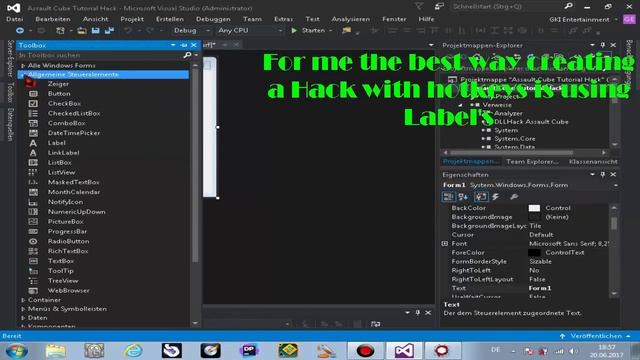Click the Toolbox search magnifier icon
Viewport: 640px width, 360px height.
pos(187,55)
